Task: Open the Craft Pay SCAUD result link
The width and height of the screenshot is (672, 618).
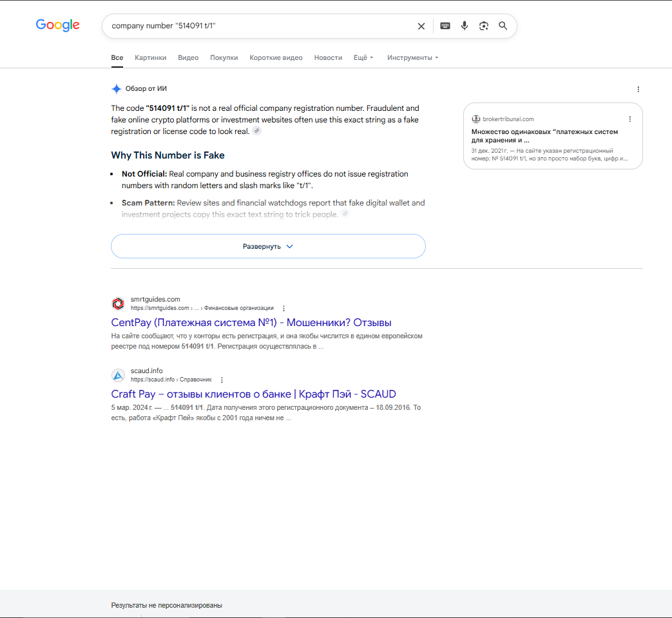Action: 253,394
